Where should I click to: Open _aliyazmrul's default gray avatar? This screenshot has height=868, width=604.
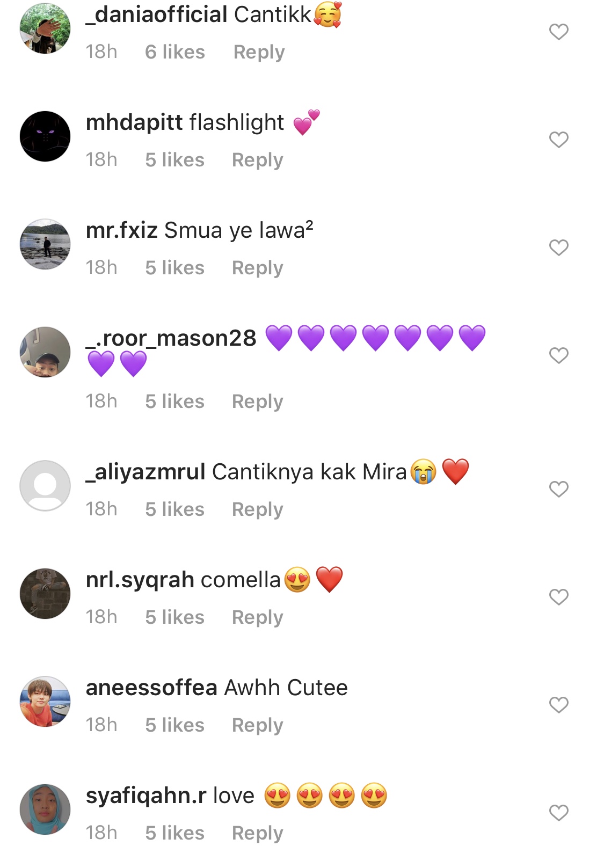45,486
